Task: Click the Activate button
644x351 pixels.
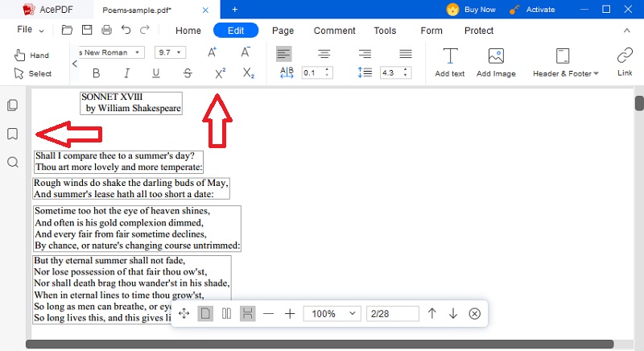Action: tap(533, 10)
